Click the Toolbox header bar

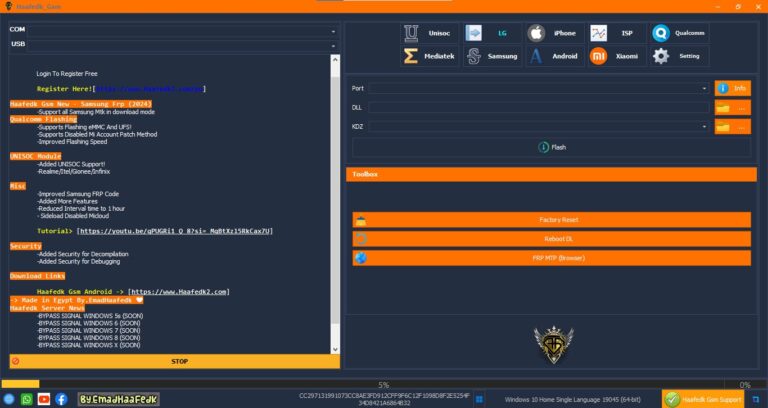(x=551, y=174)
